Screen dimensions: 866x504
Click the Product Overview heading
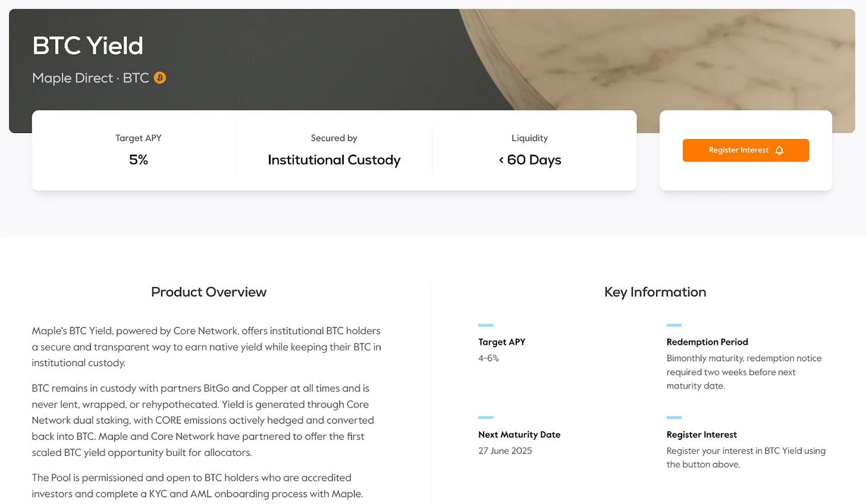pyautogui.click(x=208, y=292)
